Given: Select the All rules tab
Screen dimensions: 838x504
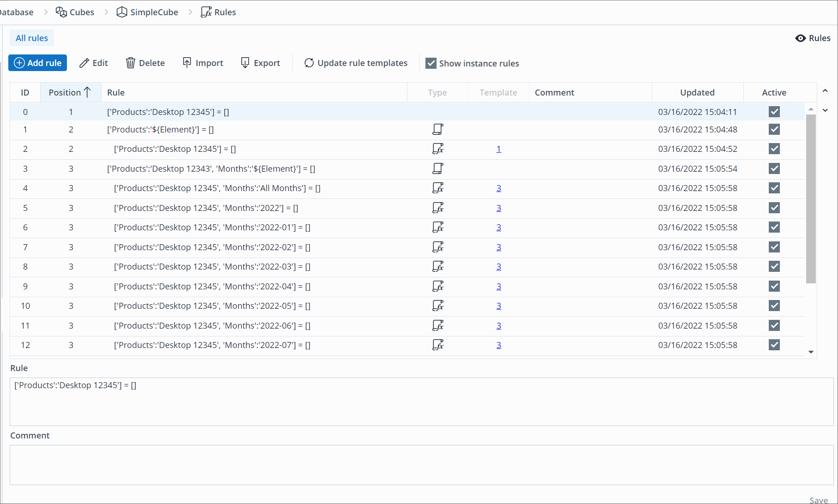Looking at the screenshot, I should tap(32, 38).
